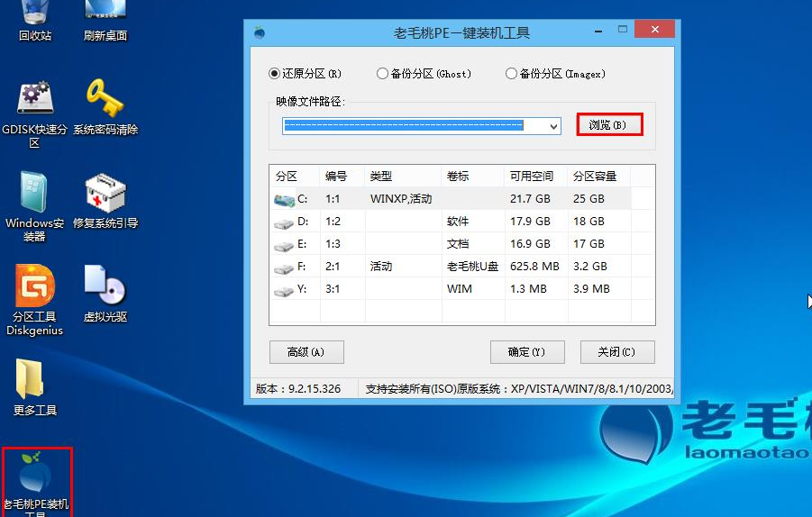This screenshot has height=517, width=812.
Task: Open the 刷新桌面 desktop icon
Action: point(105,21)
